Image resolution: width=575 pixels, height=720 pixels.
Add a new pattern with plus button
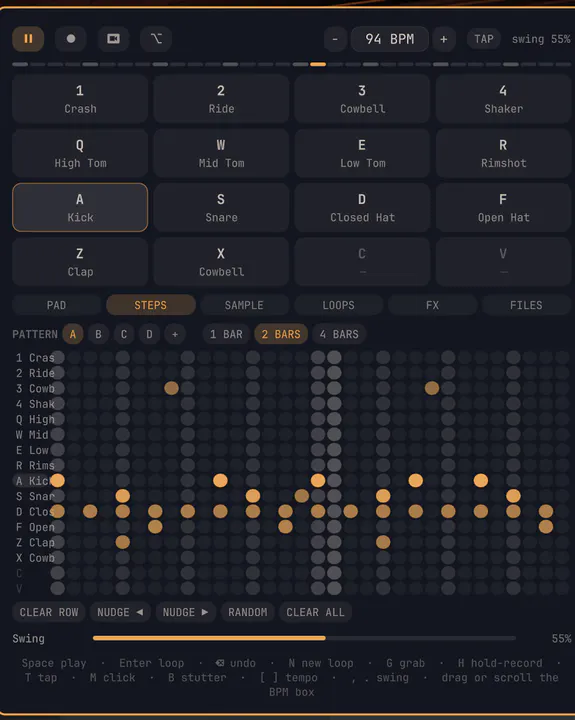point(175,334)
